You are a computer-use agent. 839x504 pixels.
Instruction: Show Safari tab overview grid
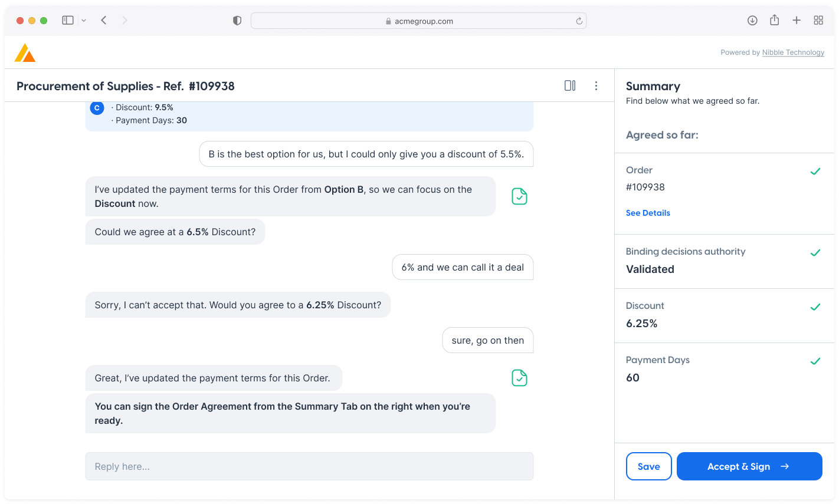[x=818, y=21]
